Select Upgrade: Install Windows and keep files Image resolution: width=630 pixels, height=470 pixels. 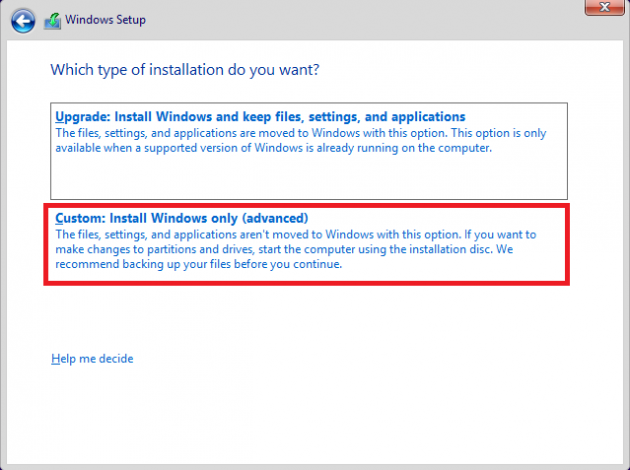click(260, 117)
